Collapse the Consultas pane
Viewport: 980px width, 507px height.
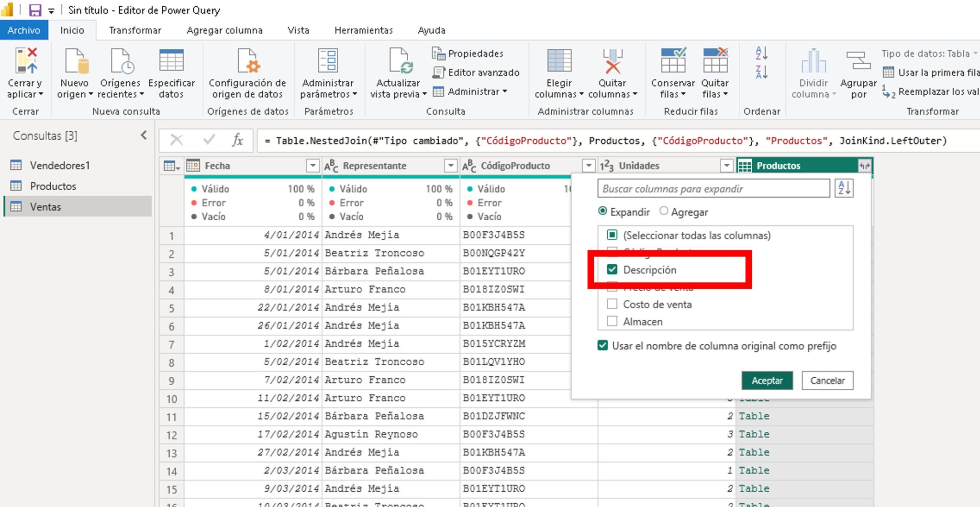144,135
